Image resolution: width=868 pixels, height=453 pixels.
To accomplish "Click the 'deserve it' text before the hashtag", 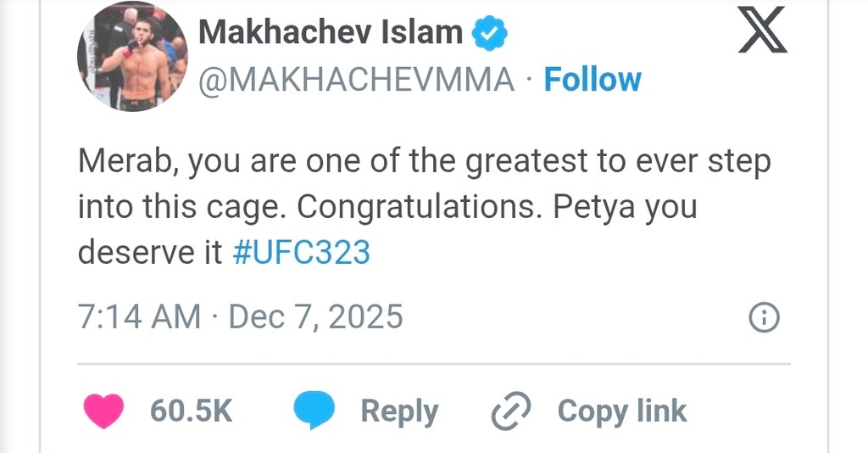I will click(x=151, y=253).
